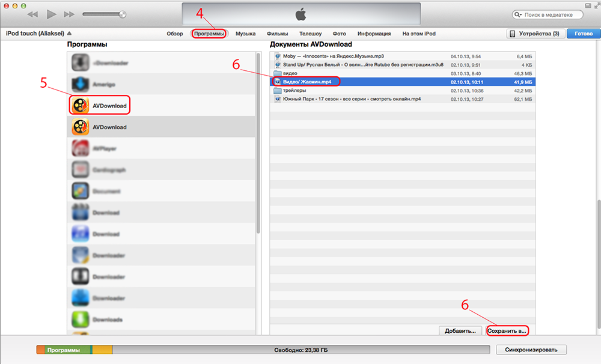The image size is (601, 364).
Task: Click the Готово button
Action: pos(584,34)
